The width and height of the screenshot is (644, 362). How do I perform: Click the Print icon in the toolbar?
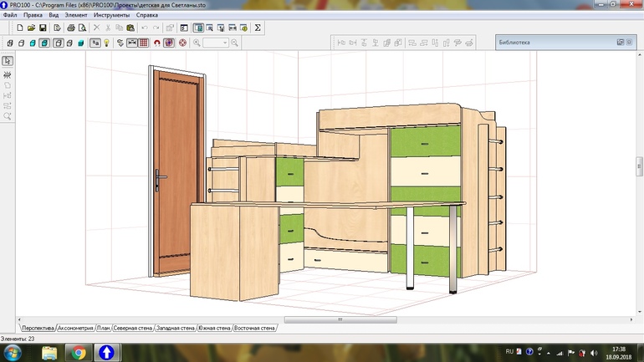coord(70,28)
